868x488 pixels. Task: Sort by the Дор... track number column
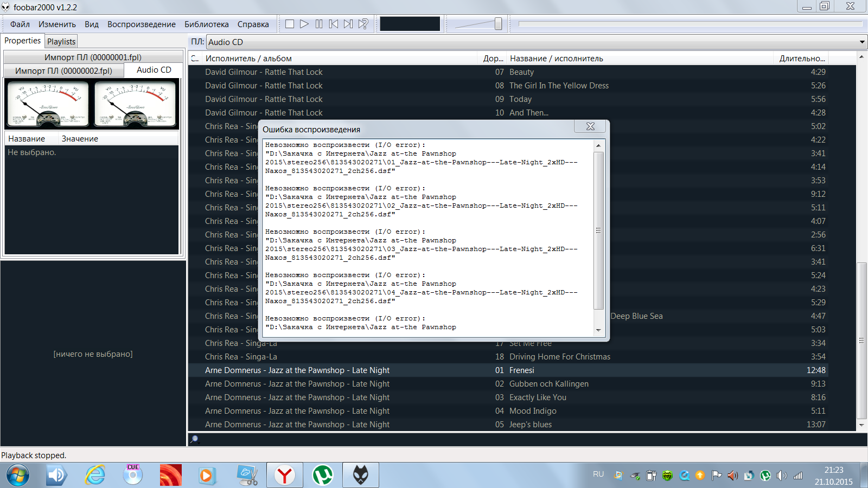493,59
